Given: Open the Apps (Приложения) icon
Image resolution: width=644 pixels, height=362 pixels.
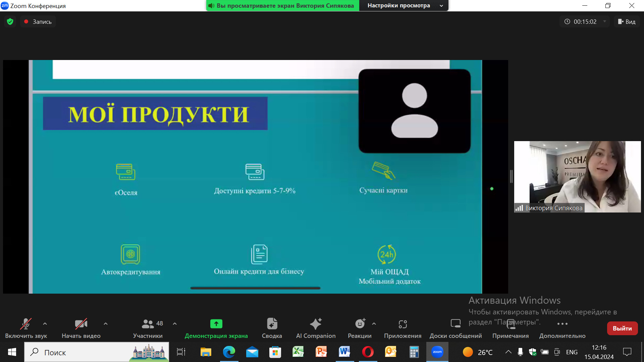Looking at the screenshot, I should [402, 324].
